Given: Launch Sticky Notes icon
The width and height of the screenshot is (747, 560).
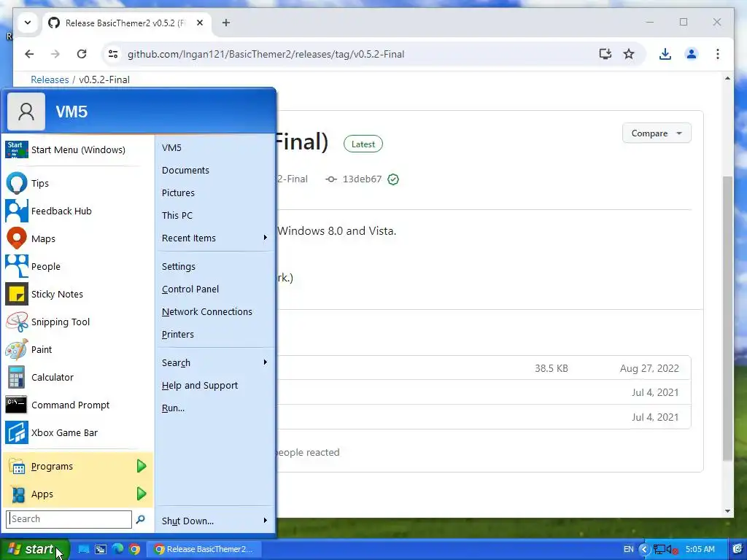Looking at the screenshot, I should [16, 294].
